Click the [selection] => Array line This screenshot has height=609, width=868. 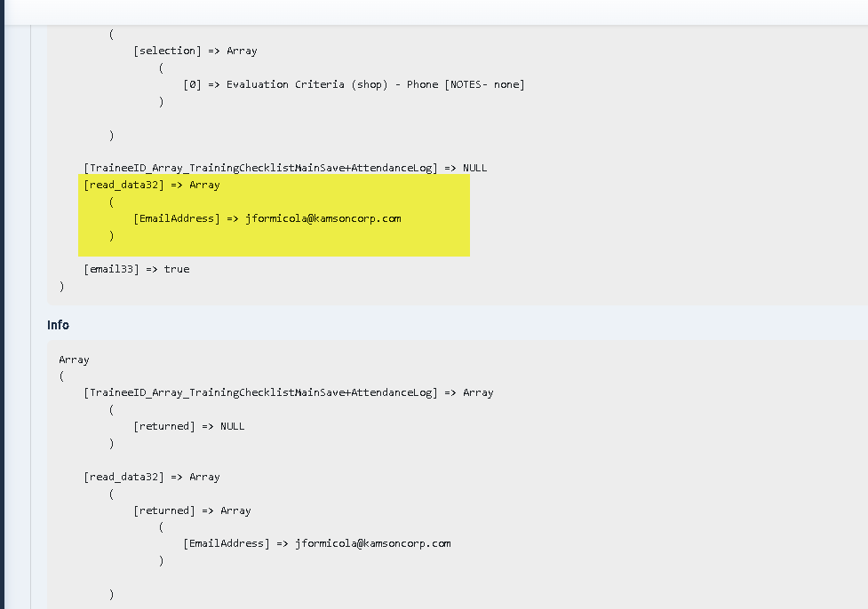tap(195, 51)
